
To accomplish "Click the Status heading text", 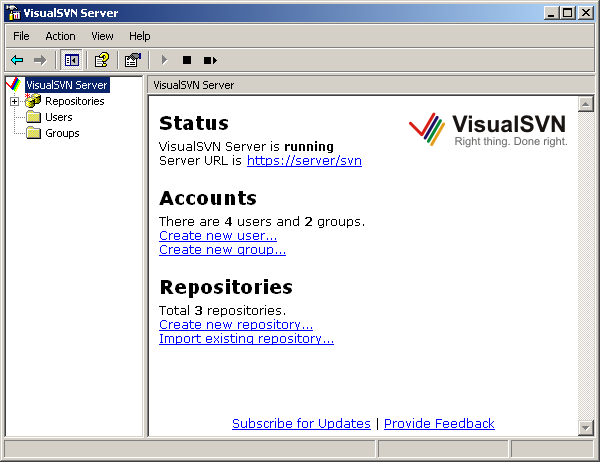I will tap(194, 123).
